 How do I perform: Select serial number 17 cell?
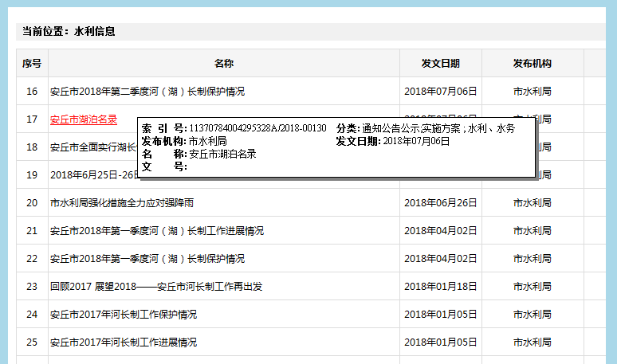click(32, 119)
